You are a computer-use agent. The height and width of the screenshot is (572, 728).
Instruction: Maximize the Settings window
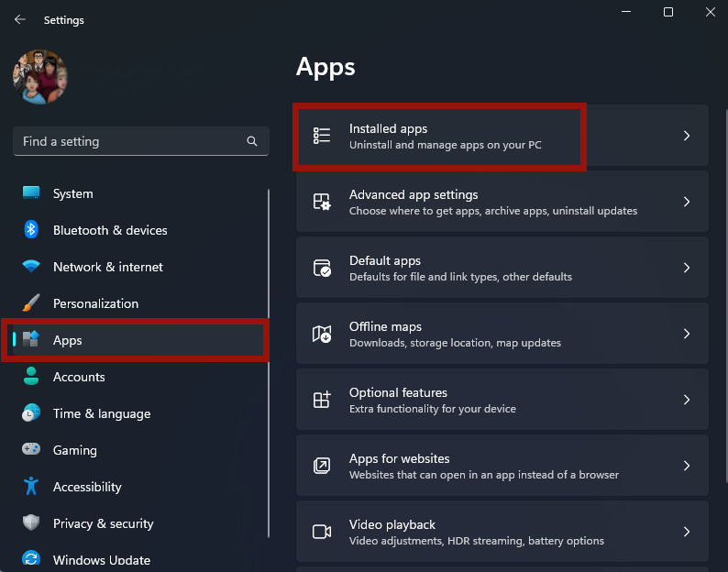(668, 12)
